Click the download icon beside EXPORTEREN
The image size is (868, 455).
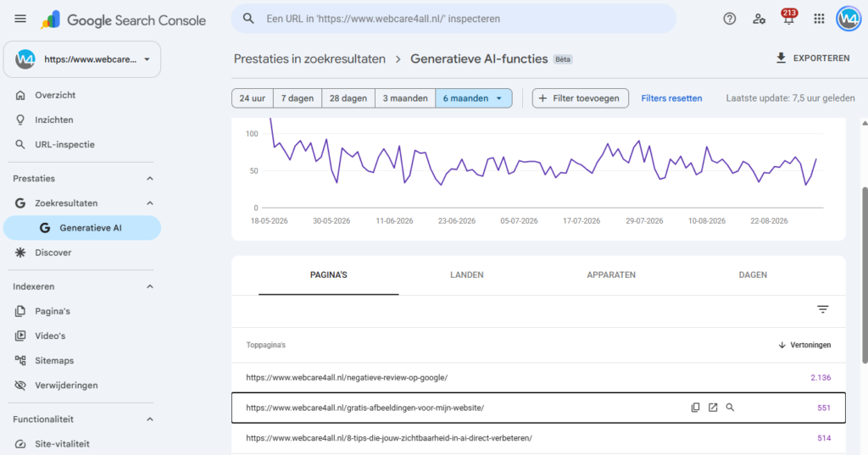click(x=781, y=58)
